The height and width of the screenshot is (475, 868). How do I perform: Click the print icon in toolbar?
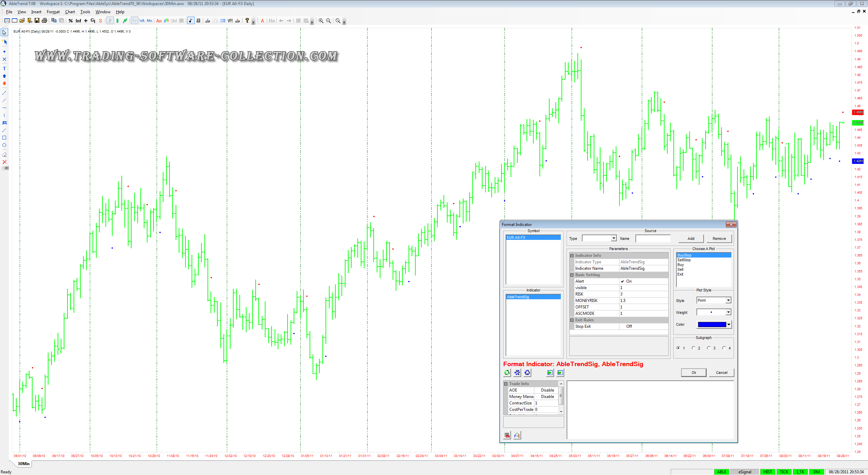pos(44,21)
